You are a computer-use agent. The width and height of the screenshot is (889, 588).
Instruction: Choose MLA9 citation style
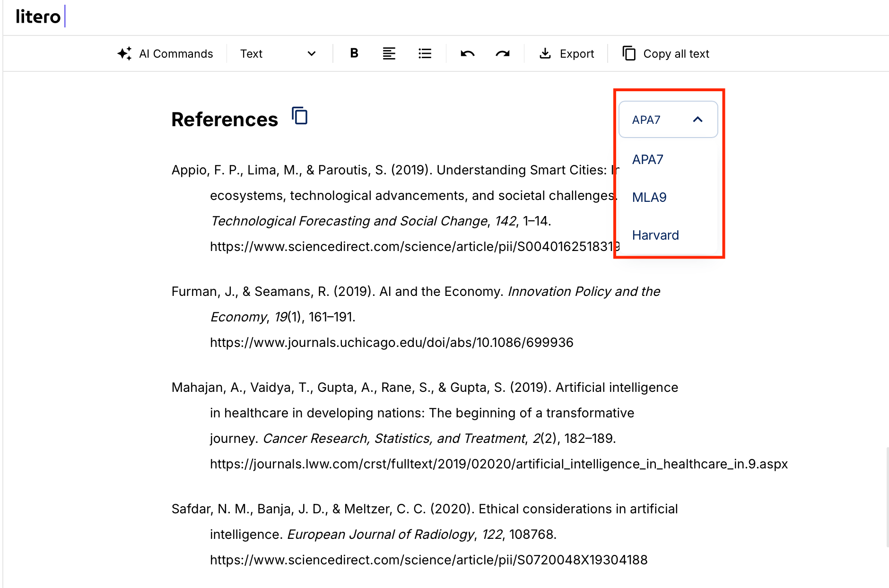pos(649,197)
